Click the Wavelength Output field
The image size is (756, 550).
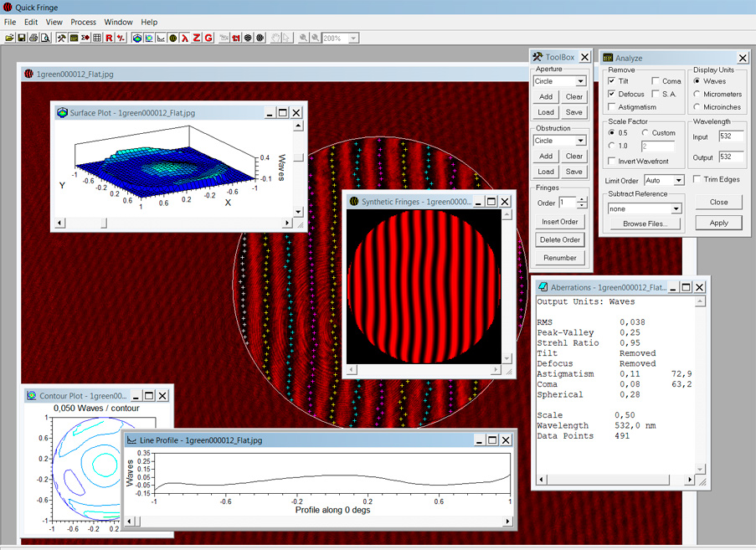pyautogui.click(x=731, y=157)
